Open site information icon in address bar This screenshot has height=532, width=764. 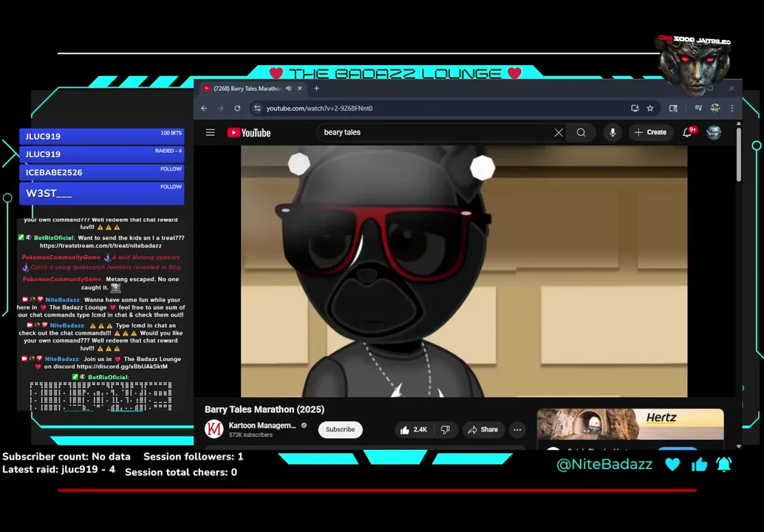[257, 108]
